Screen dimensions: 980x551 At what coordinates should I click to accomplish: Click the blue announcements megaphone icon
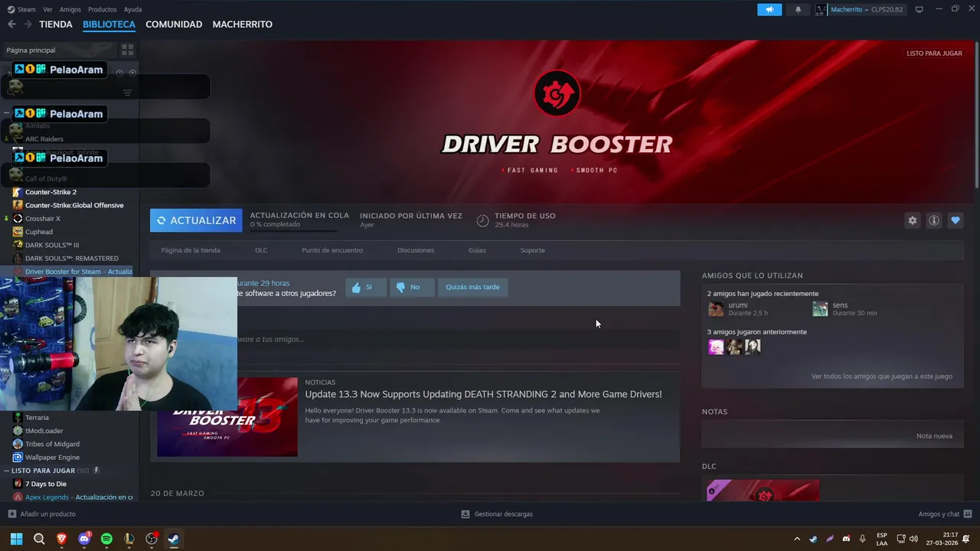[x=769, y=9]
